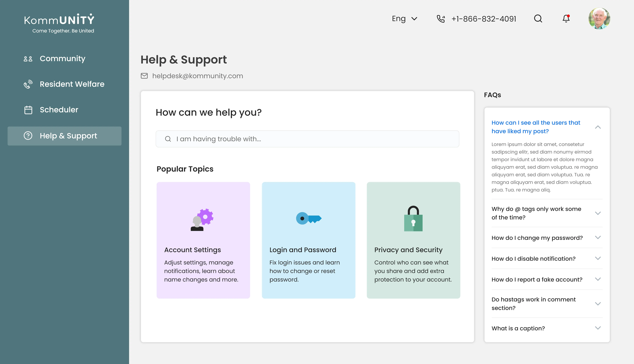Screen dimensions: 634x364
Task: Click the helpdesk mail envelope icon
Action: pyautogui.click(x=144, y=76)
